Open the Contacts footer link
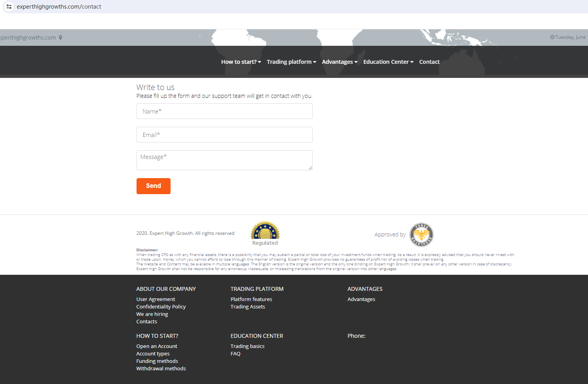Screen dimensions: 588x384 click(x=147, y=322)
